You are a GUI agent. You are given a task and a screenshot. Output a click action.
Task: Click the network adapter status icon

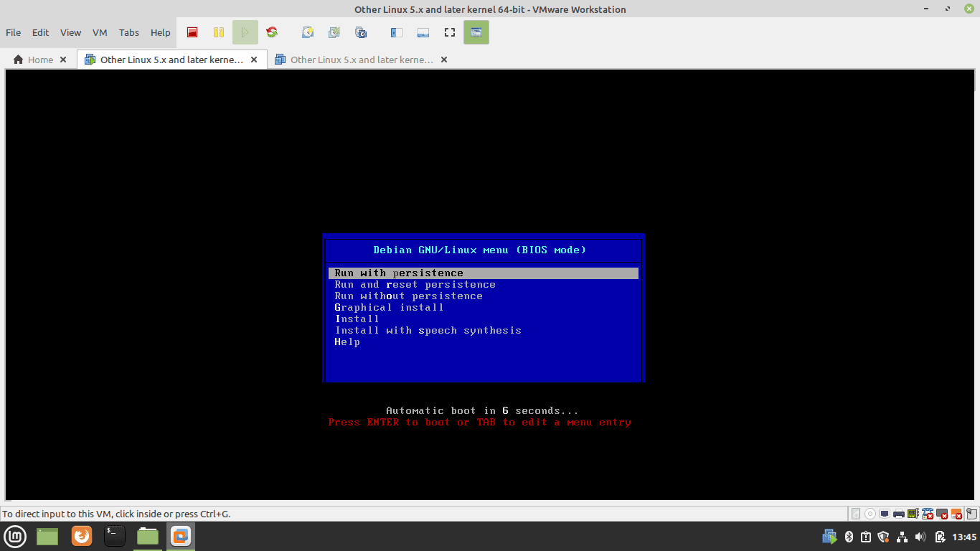(885, 514)
